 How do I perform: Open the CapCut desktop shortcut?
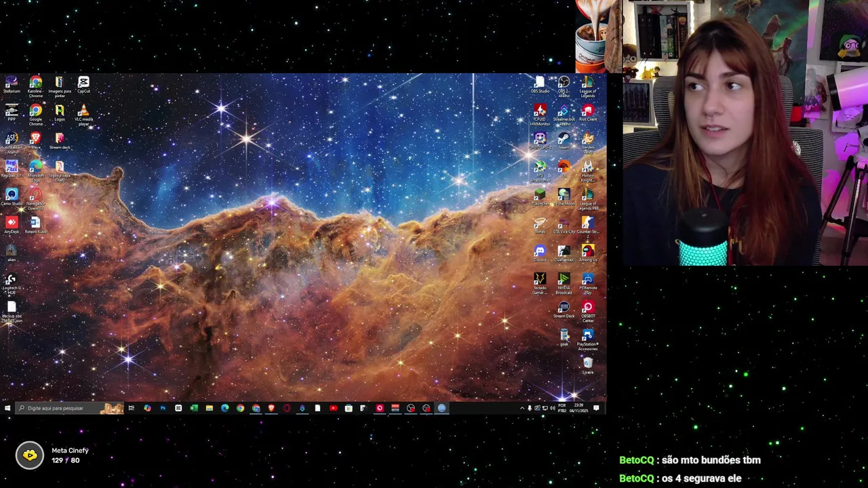(83, 85)
